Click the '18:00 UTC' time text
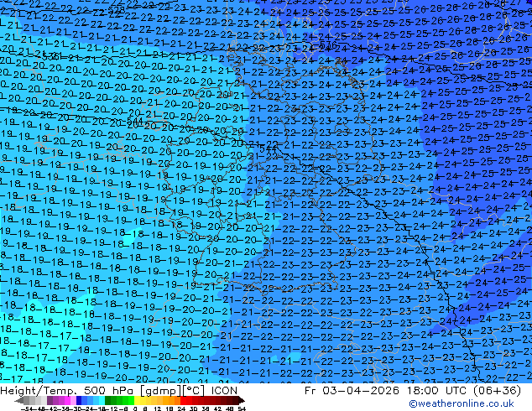 coord(438,390)
